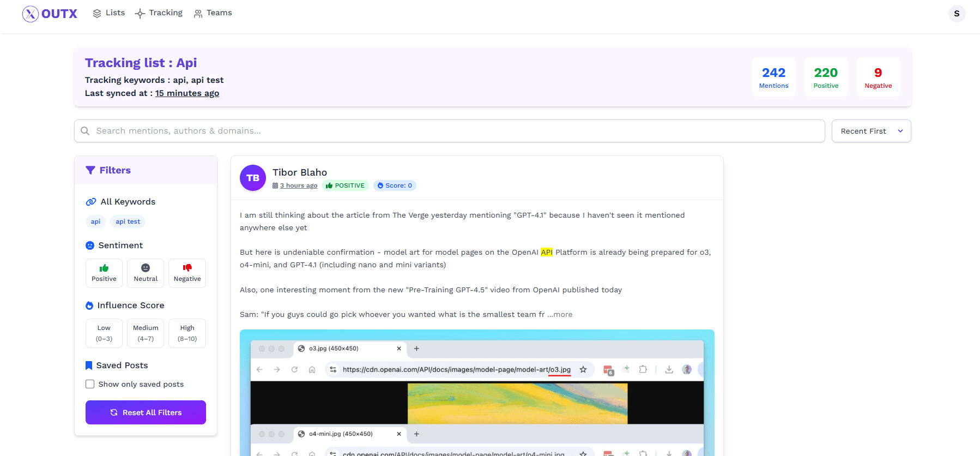Click the user avatar S icon
The width and height of the screenshot is (980, 456).
click(957, 14)
